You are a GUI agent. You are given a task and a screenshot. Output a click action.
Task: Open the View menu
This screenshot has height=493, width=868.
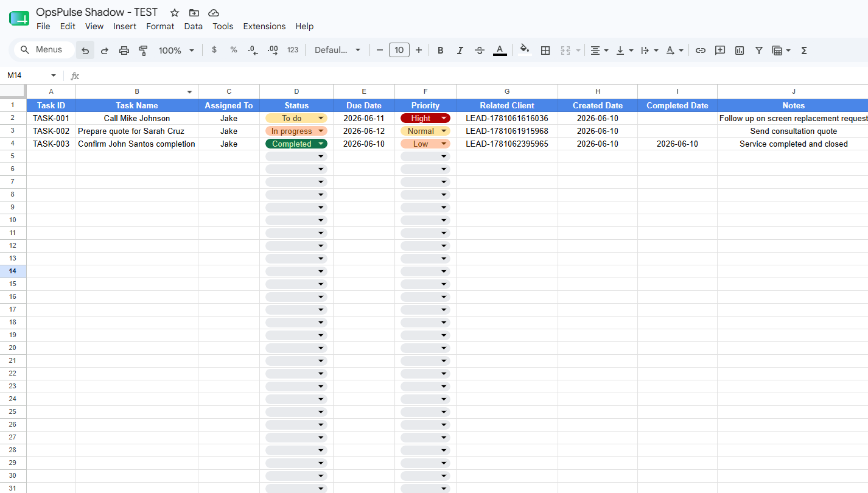[94, 26]
